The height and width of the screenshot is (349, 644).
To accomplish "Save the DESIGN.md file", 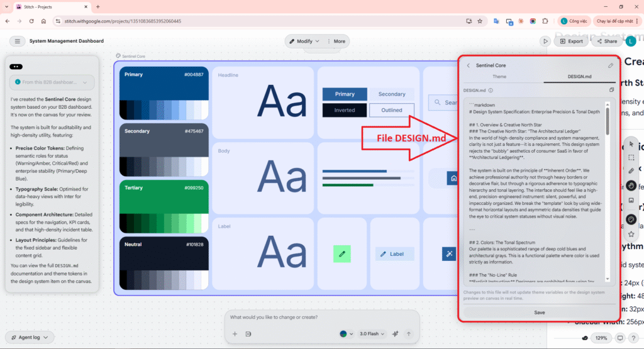I will [539, 313].
